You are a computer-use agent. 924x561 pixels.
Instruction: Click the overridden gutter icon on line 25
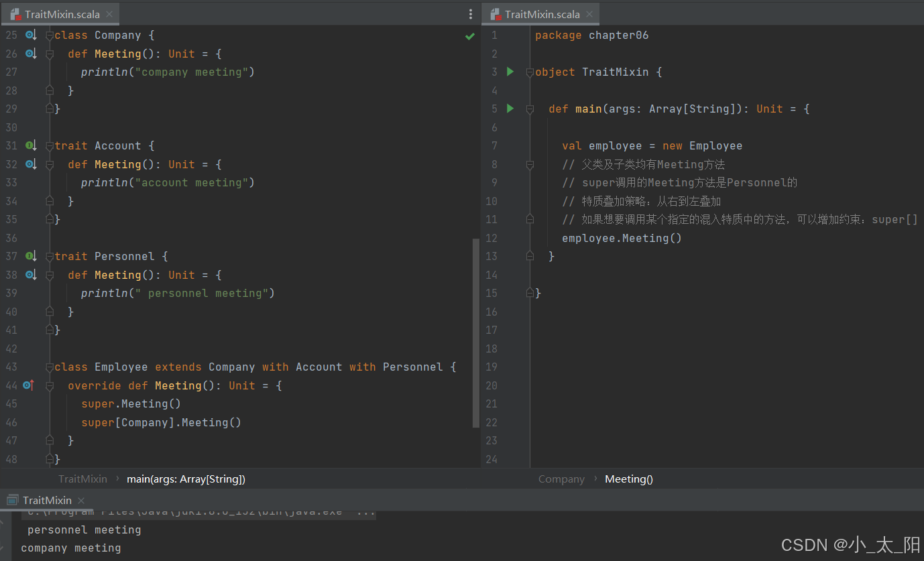pos(30,35)
